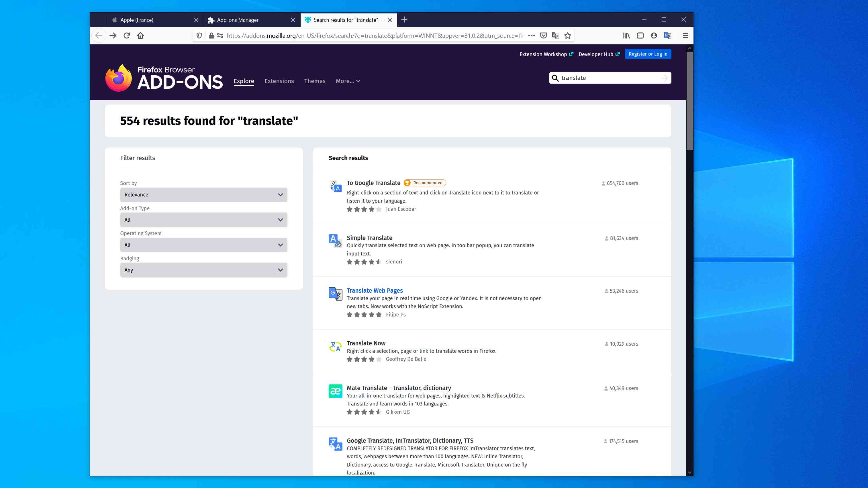The image size is (868, 488).
Task: Open the To Google Translate result title
Action: click(373, 183)
